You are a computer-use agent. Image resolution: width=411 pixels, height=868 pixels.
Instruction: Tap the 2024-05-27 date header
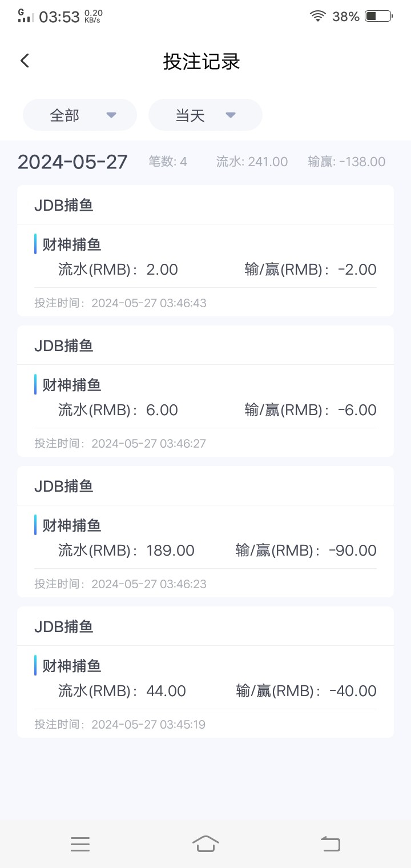[72, 162]
